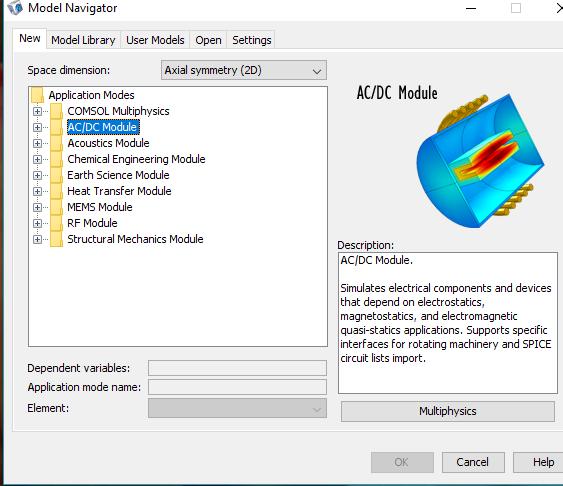Select the MEMS Module tree label

[99, 207]
